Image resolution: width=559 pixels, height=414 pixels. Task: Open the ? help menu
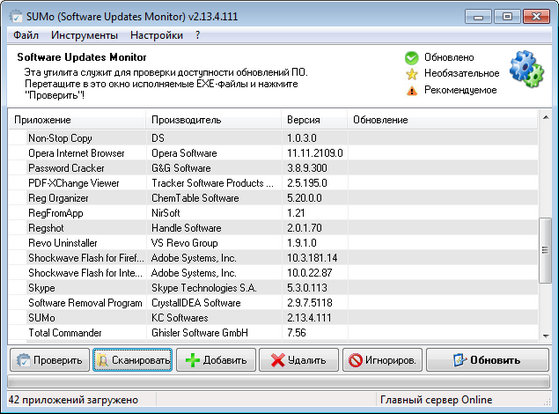(x=198, y=35)
